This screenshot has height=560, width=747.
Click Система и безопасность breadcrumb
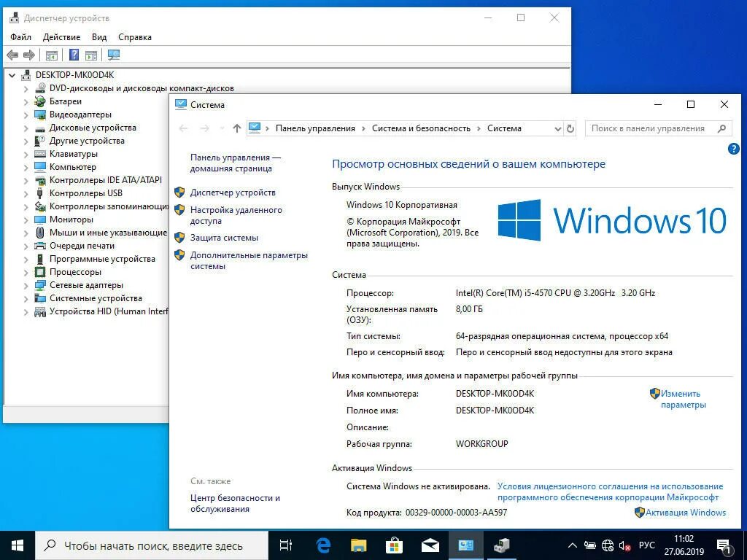click(421, 128)
